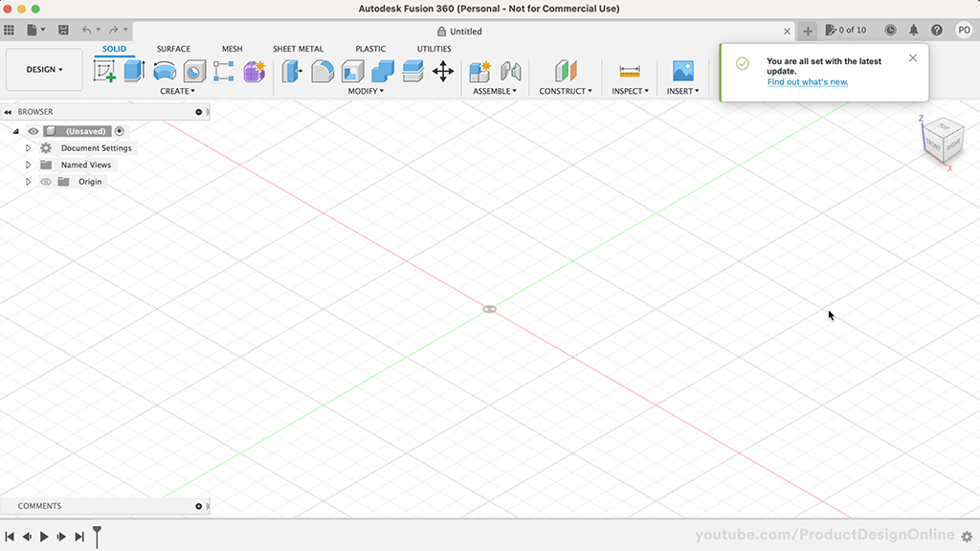Show the hidden Origin folder

coord(46,182)
